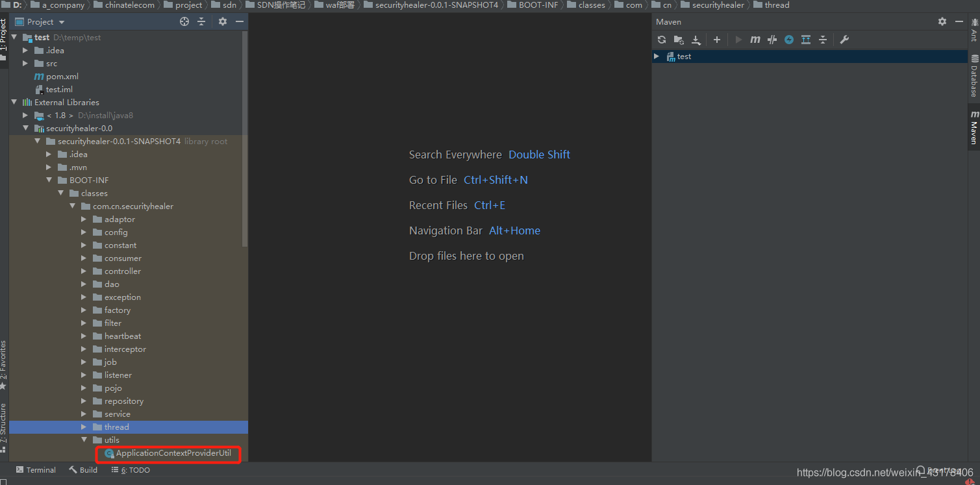Click 'thread' breadcrumb in navigation bar
Screen dimensions: 980x485
(777, 5)
